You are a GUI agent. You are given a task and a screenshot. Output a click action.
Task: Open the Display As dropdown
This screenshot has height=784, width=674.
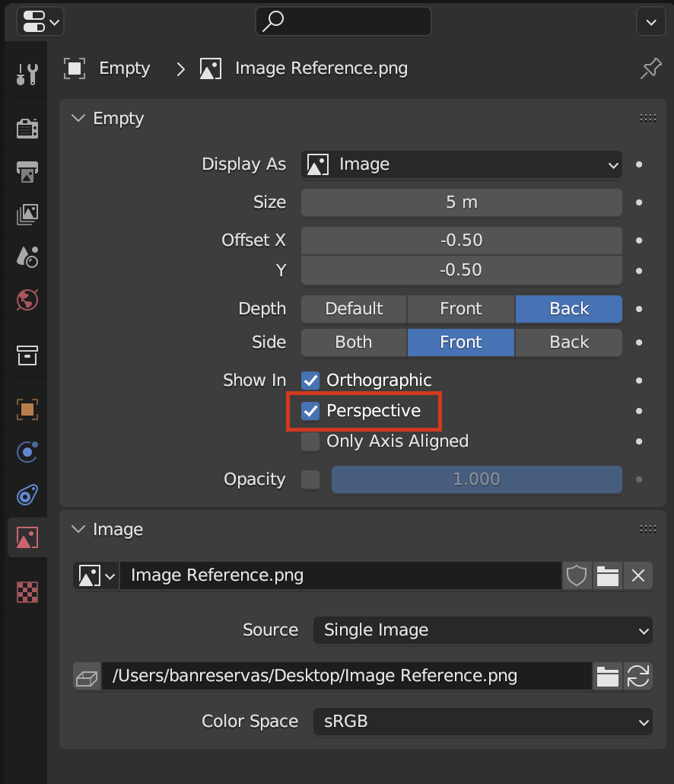(461, 164)
